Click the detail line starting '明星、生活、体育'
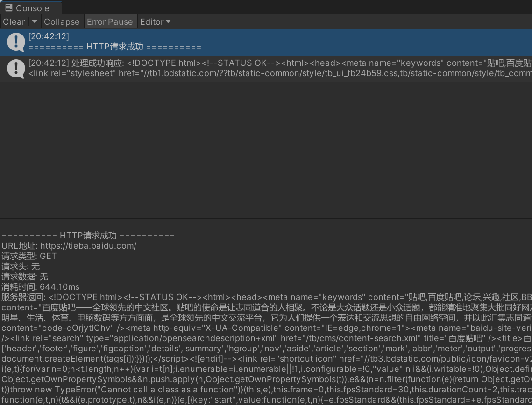This screenshot has height=405, width=532. pos(266,318)
